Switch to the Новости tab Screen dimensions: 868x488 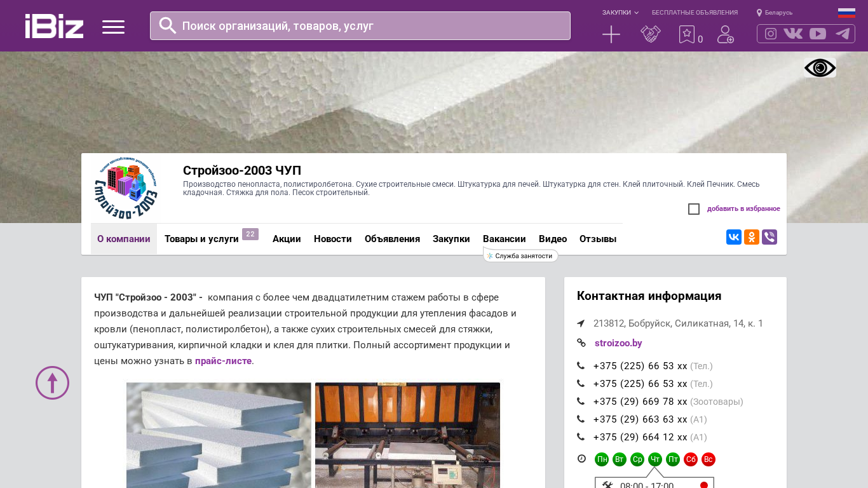click(333, 239)
